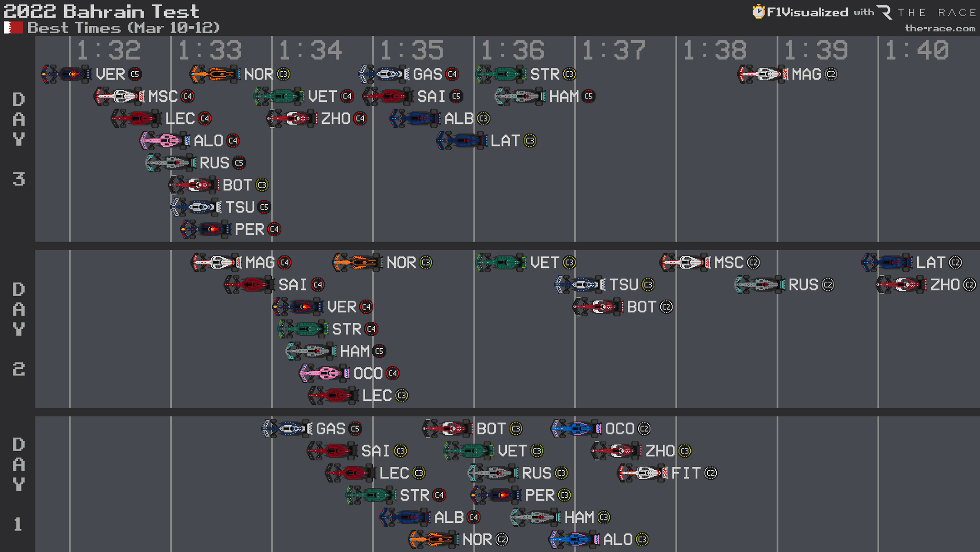The width and height of the screenshot is (980, 552).
Task: Click Latifi's Williams car on Day 3
Action: 461,141
